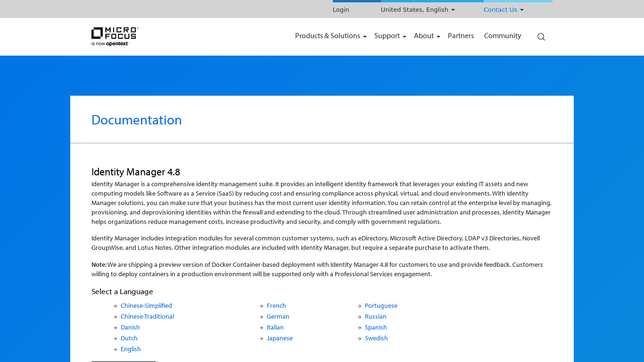Open Portuguese documentation link

(381, 306)
